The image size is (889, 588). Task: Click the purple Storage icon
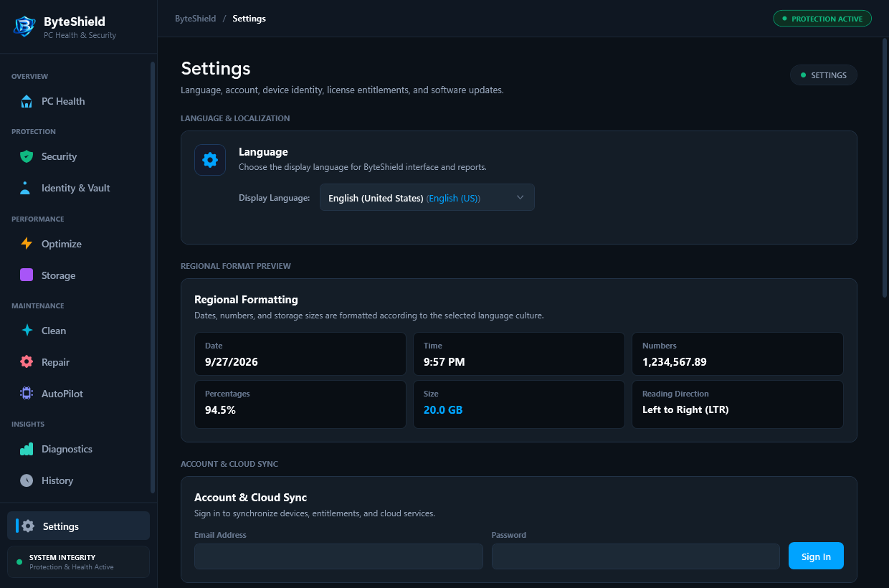(27, 275)
